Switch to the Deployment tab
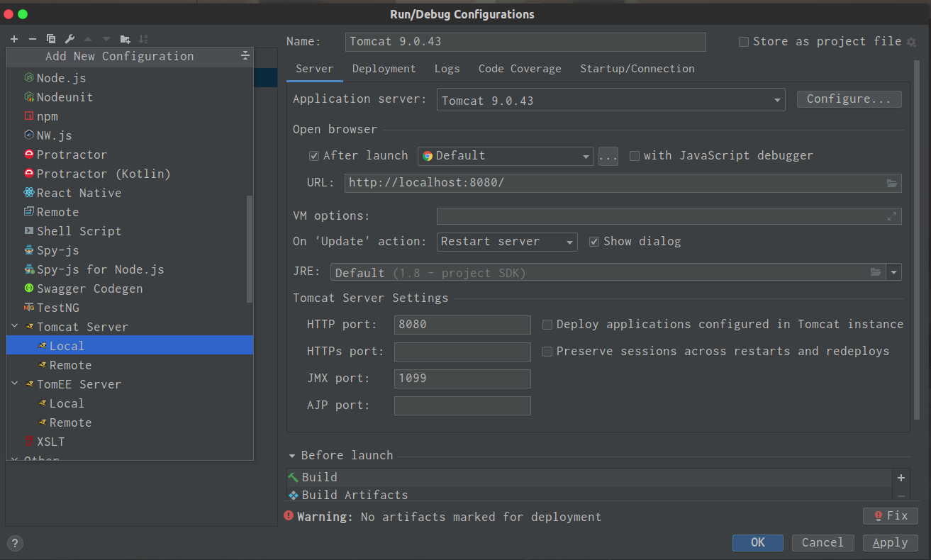 (384, 69)
